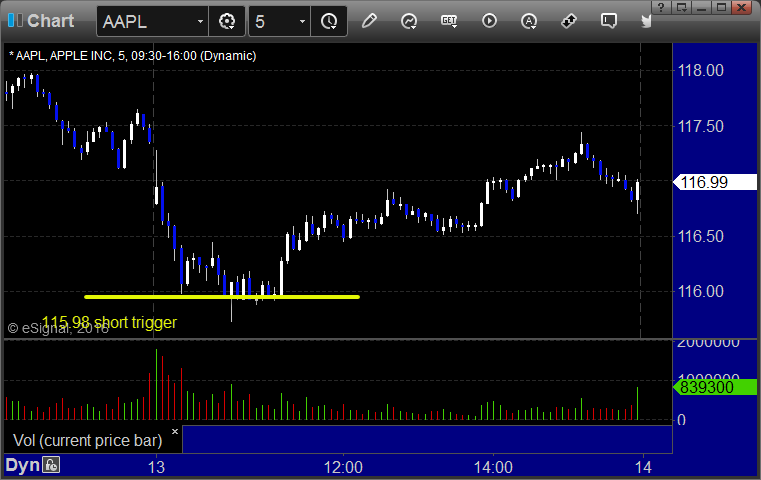This screenshot has width=761, height=480.
Task: Close the chart window
Action: [x=742, y=7]
